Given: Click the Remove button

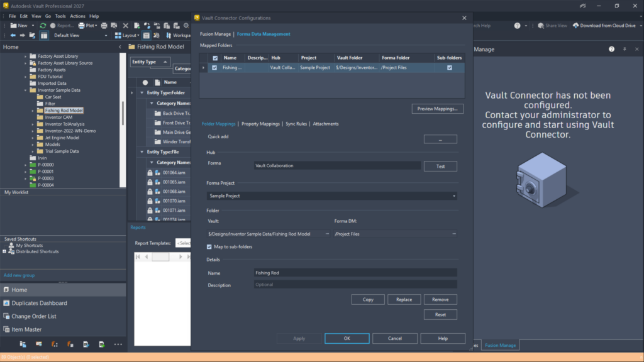Looking at the screenshot, I should pos(440,300).
